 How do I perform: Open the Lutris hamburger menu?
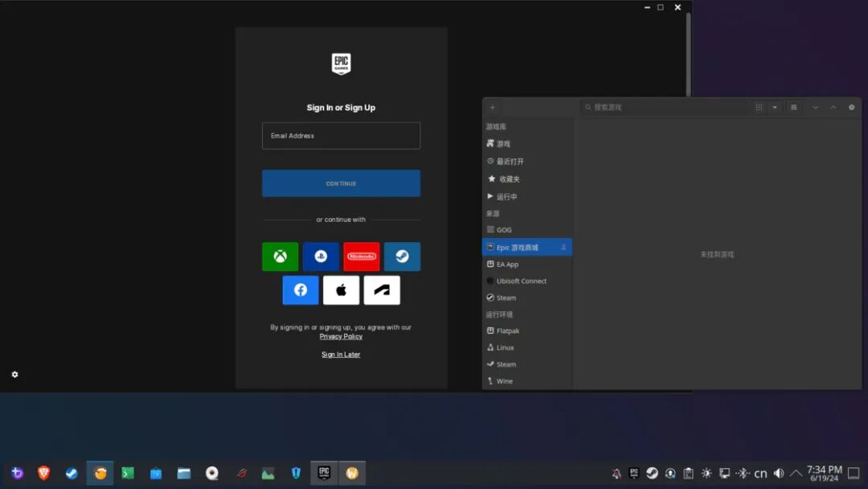click(794, 108)
